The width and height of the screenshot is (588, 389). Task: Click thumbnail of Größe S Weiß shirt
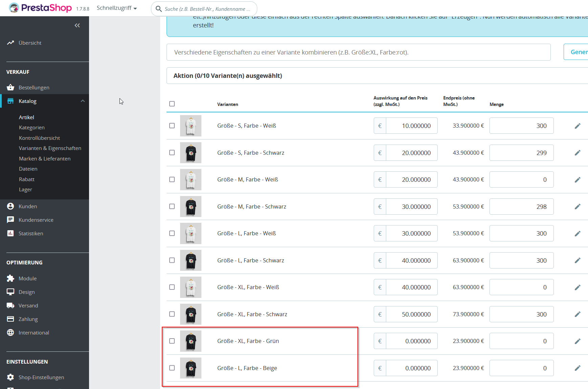(x=191, y=126)
